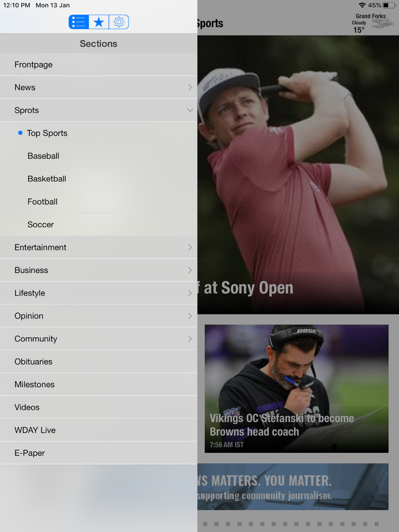The width and height of the screenshot is (399, 532).
Task: Tap the battery status icon
Action: 389,5
